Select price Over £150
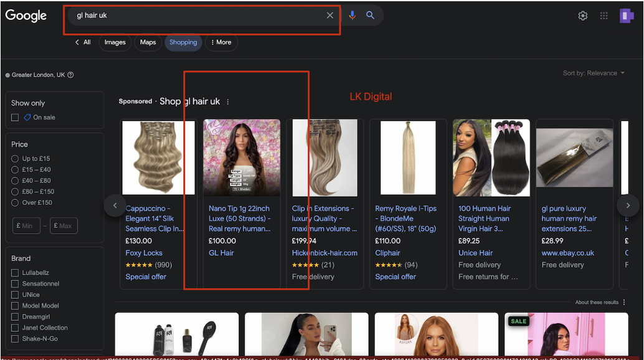Viewport: 644px width, 360px height. click(15, 202)
